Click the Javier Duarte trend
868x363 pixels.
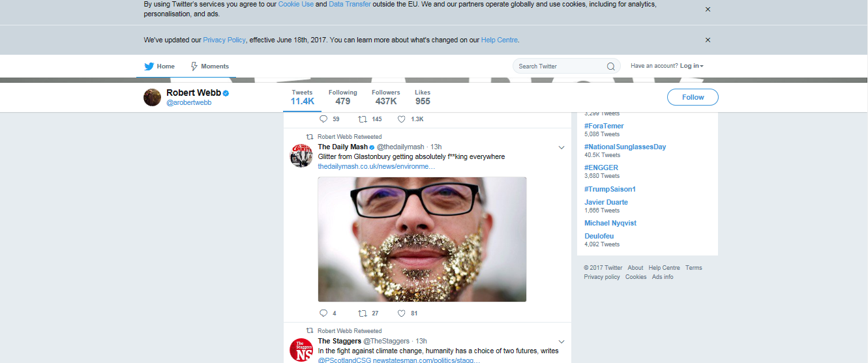tap(606, 202)
